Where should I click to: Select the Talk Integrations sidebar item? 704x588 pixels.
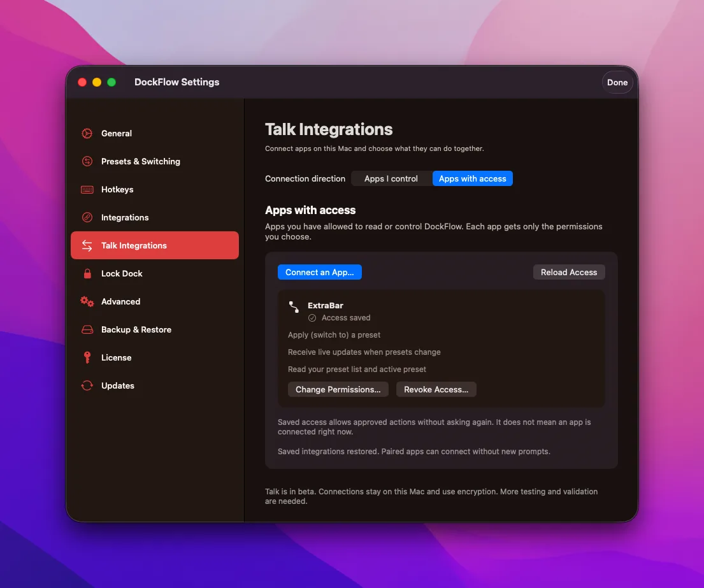tap(154, 245)
